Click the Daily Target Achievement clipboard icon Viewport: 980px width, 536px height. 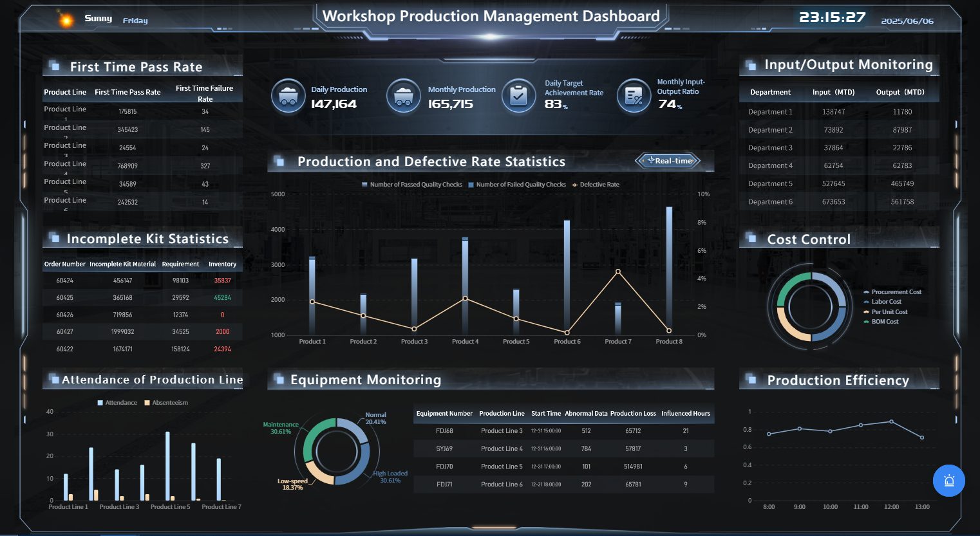[x=518, y=96]
